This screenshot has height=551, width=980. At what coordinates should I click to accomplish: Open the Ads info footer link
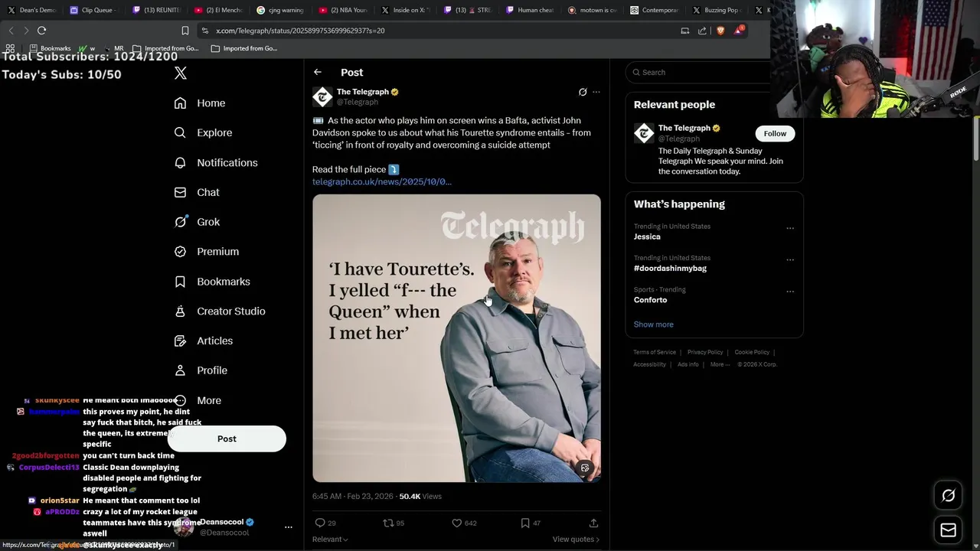tap(688, 364)
